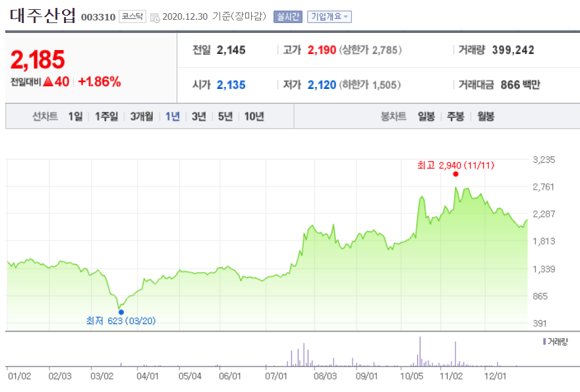Click the 대주산업 stock name heading
Screen dimensions: 580x392
click(43, 16)
